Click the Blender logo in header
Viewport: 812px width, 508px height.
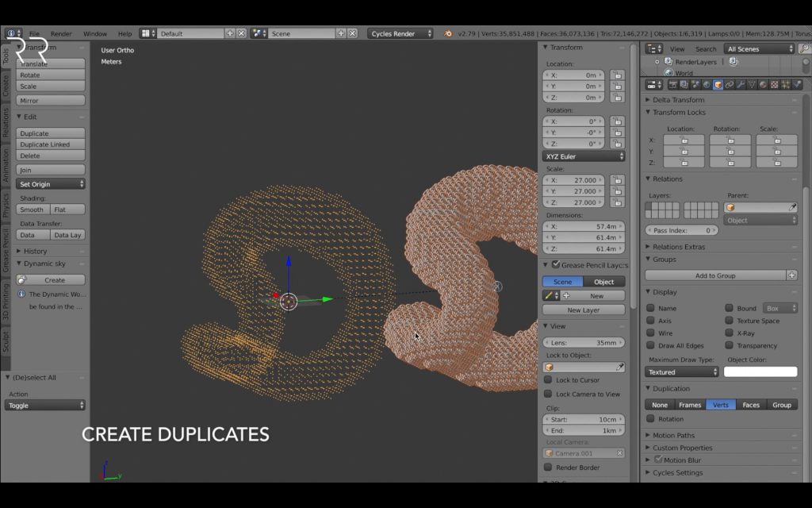click(x=448, y=33)
